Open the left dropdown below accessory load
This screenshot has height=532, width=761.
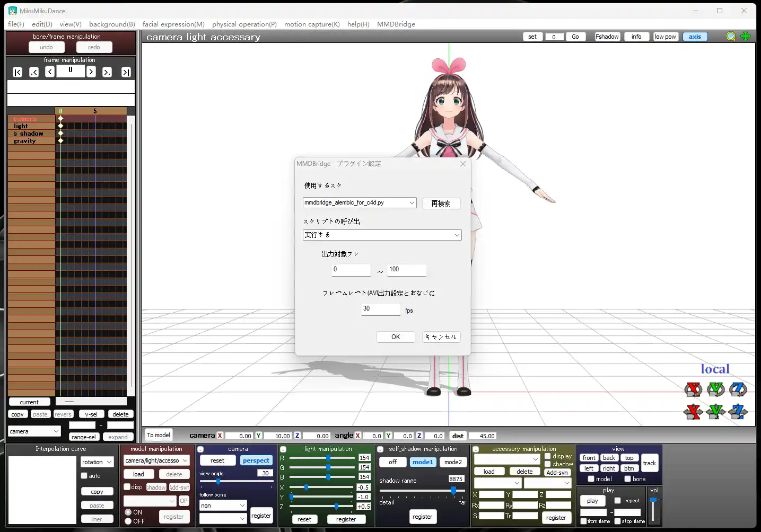point(497,483)
